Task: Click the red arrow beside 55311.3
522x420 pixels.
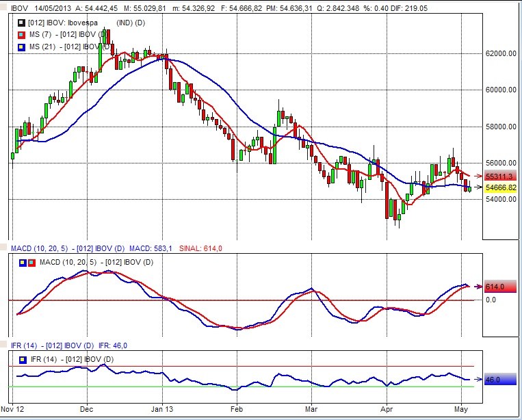Action: (477, 176)
